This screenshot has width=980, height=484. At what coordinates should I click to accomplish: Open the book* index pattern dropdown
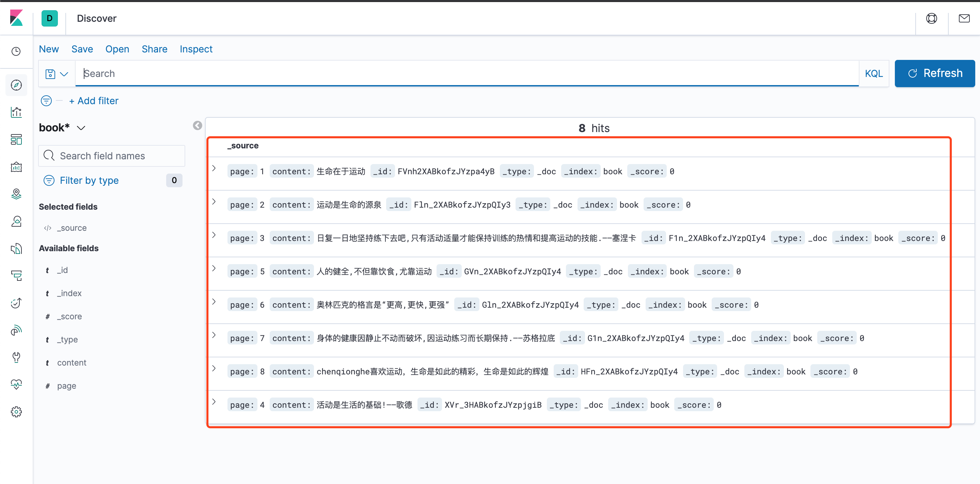pyautogui.click(x=62, y=128)
